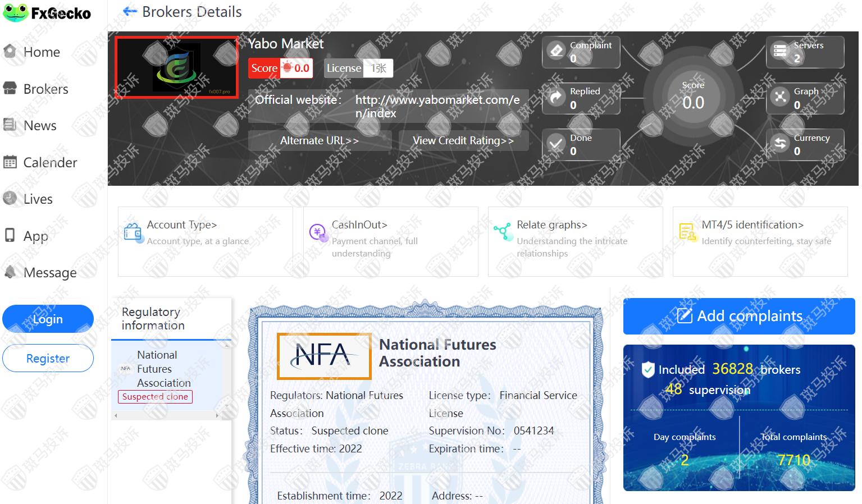This screenshot has width=862, height=504.
Task: Click the Graph network icon
Action: point(781,98)
